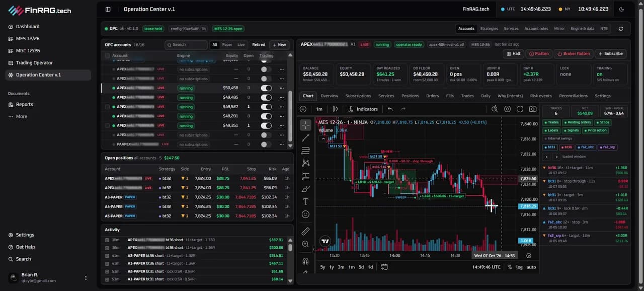The height and width of the screenshot is (291, 644).
Task: Open the Fibonacci retracement tool
Action: point(305,151)
